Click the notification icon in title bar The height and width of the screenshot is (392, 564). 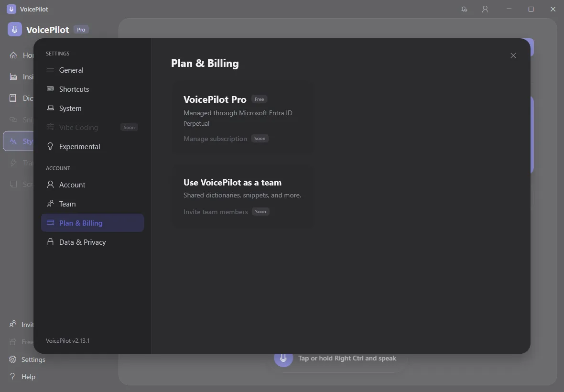pyautogui.click(x=465, y=9)
